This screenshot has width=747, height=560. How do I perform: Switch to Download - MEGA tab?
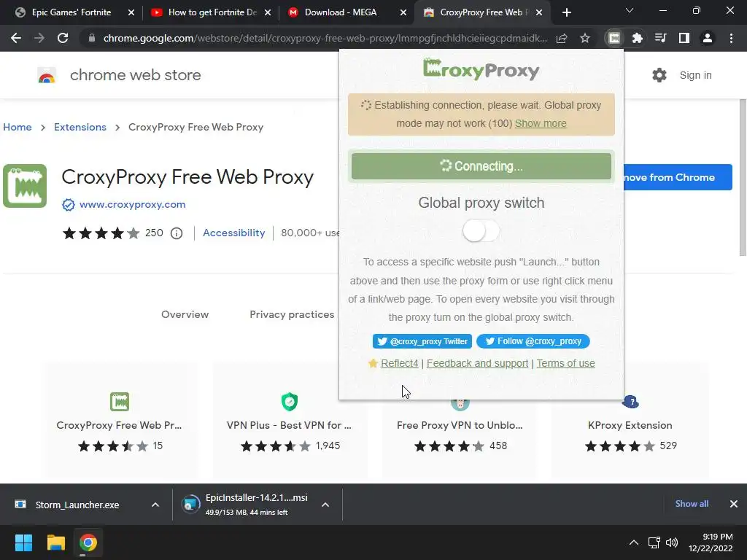tap(341, 12)
